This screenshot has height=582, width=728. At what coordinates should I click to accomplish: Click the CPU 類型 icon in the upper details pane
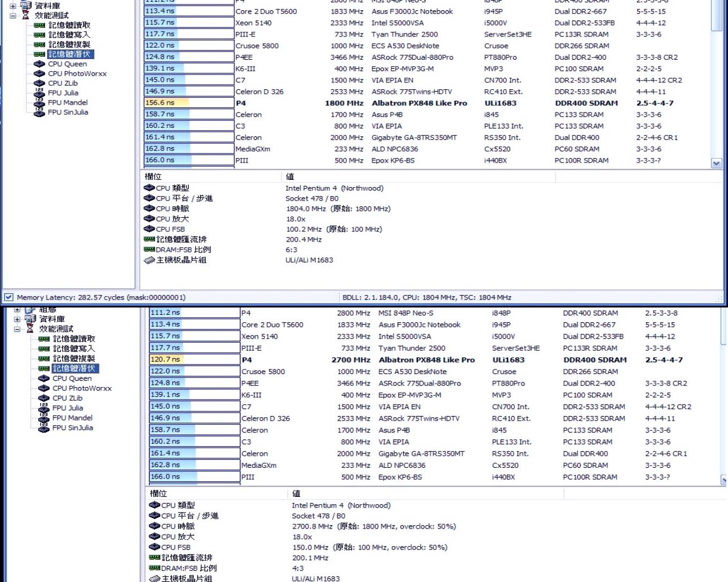[150, 188]
